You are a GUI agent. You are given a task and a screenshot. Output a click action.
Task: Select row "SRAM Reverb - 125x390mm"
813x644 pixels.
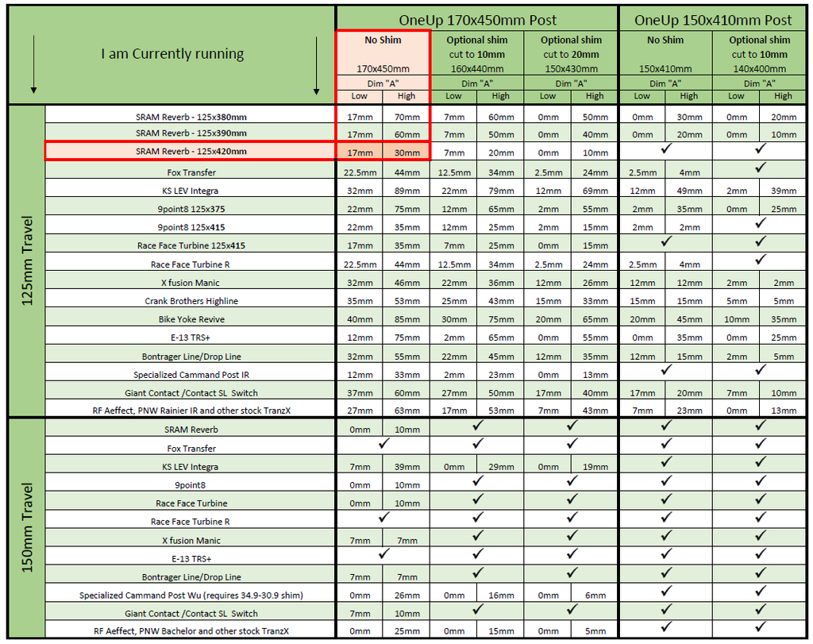coord(190,132)
